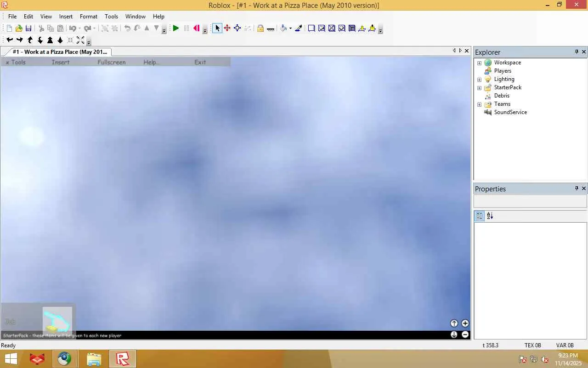Screen dimensions: 588x368
Task: Toggle the Anchor tool
Action: pyautogui.click(x=271, y=29)
